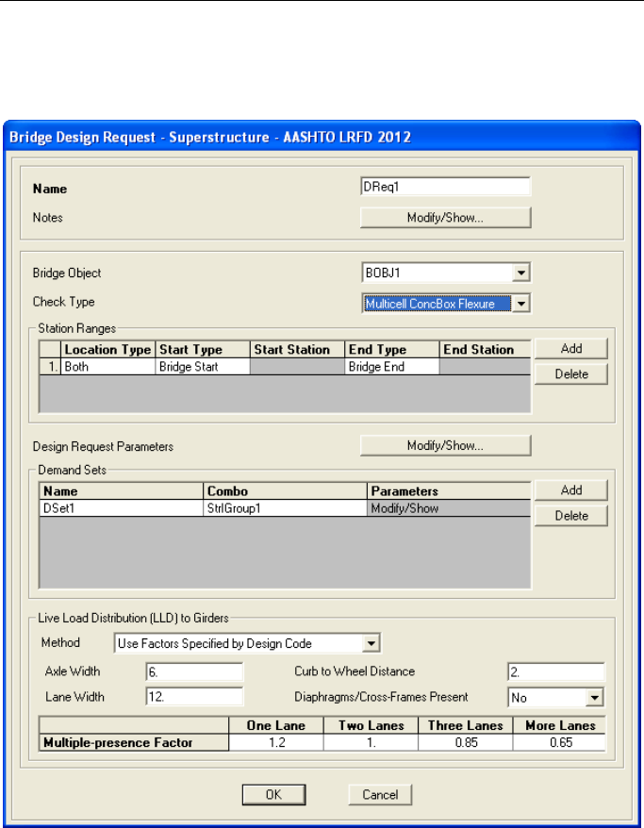This screenshot has width=644, height=828.
Task: Delete the selected Station Range
Action: [571, 373]
